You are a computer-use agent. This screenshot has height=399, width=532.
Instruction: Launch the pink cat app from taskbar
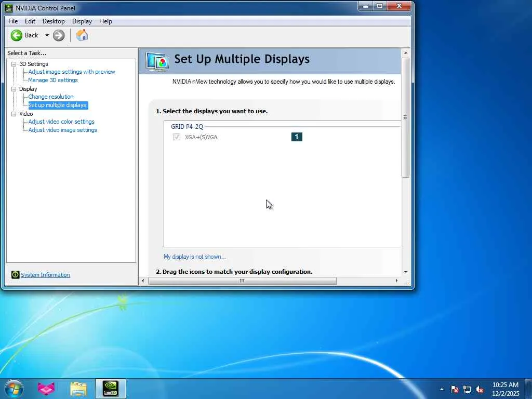tap(46, 389)
